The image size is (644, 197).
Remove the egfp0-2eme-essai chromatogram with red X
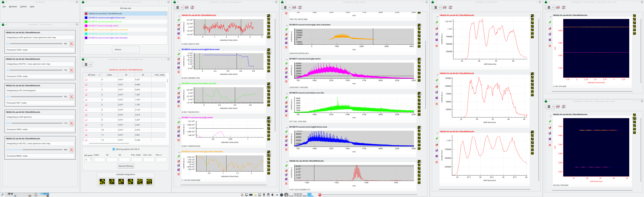[178, 72]
